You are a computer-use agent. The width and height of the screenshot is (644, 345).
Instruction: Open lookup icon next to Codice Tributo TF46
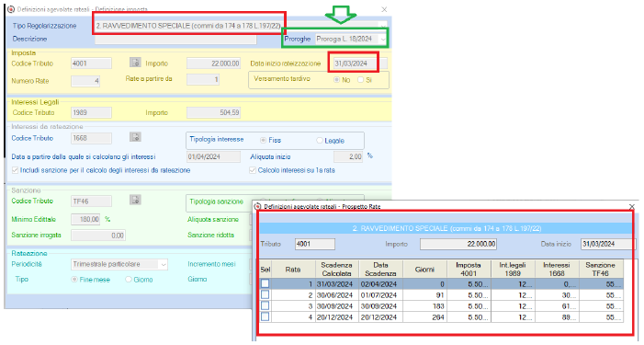point(135,200)
